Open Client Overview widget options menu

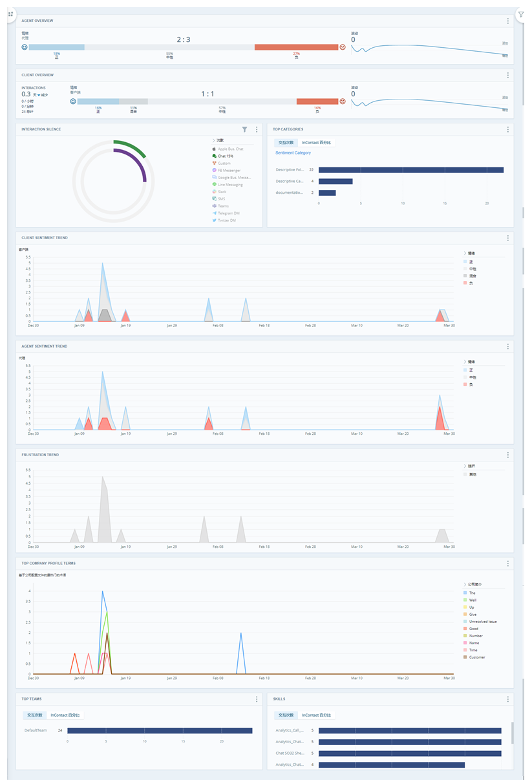coord(508,75)
